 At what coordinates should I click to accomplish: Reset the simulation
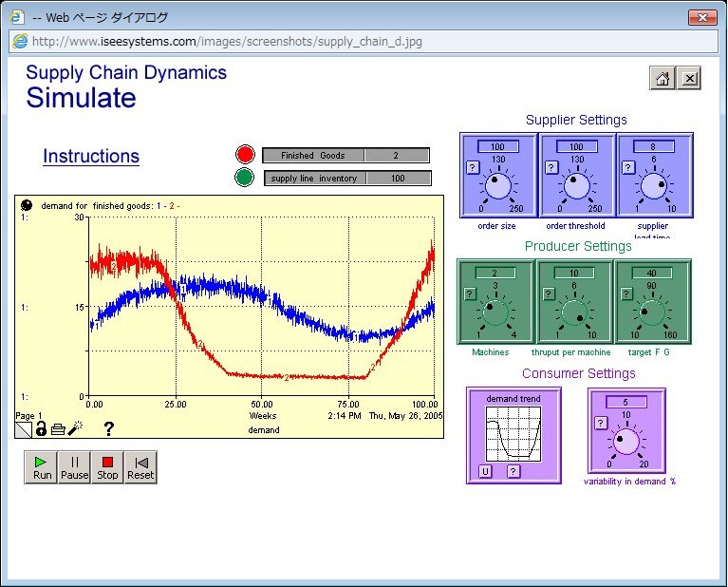[x=140, y=467]
